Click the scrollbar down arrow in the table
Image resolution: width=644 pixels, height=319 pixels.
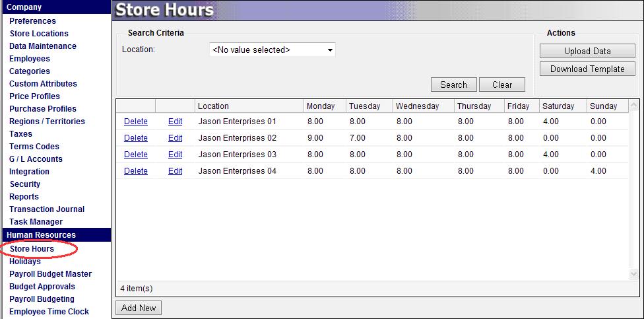click(x=634, y=273)
